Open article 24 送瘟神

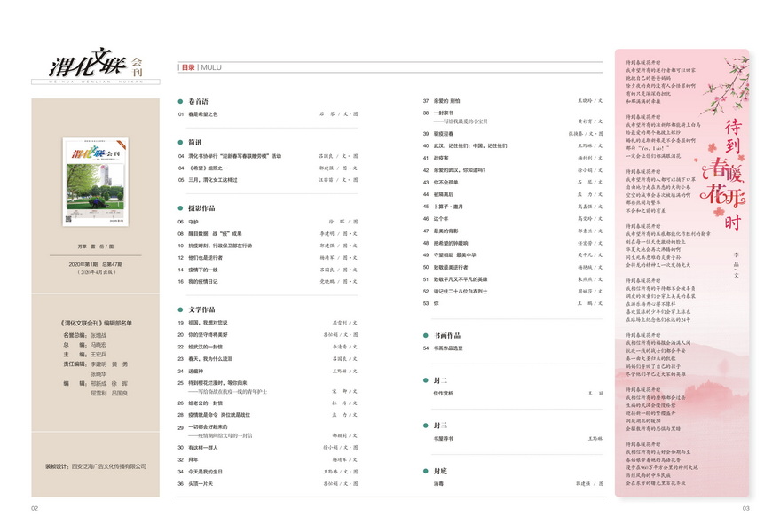click(196, 371)
